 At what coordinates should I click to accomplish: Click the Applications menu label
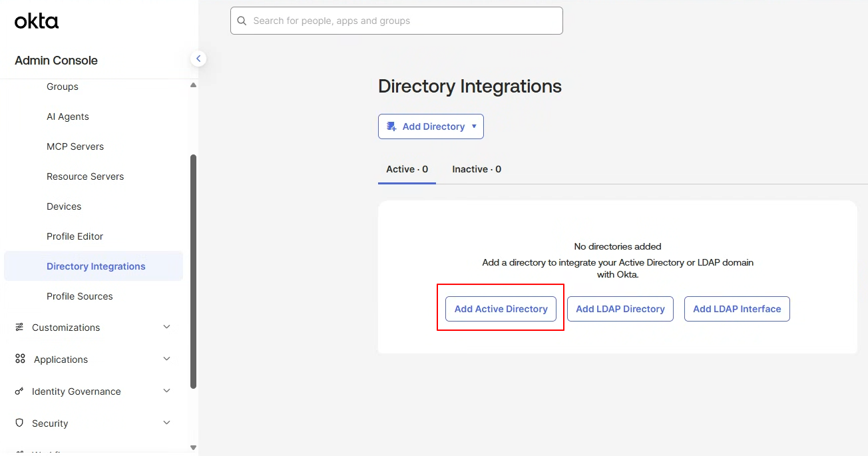tap(61, 359)
